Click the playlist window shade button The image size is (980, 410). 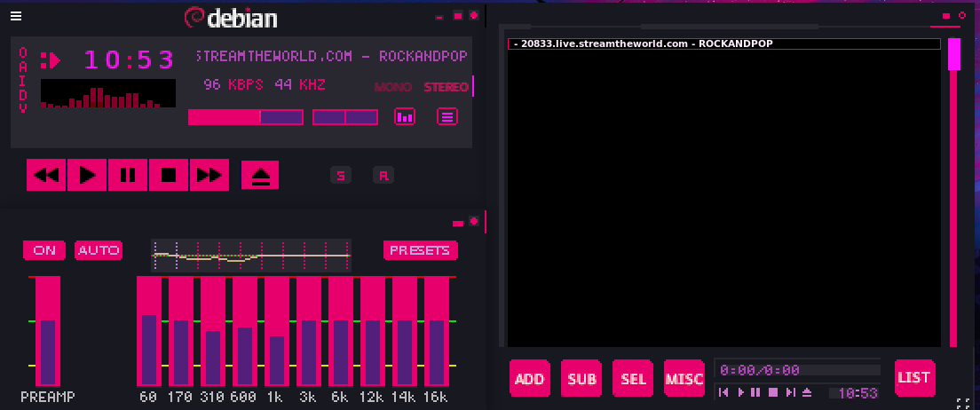click(946, 16)
